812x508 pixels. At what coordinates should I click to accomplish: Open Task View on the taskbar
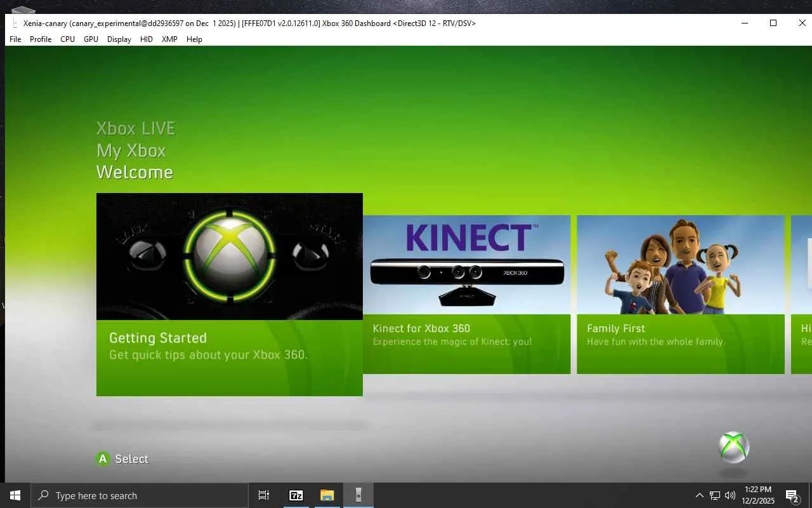point(264,495)
